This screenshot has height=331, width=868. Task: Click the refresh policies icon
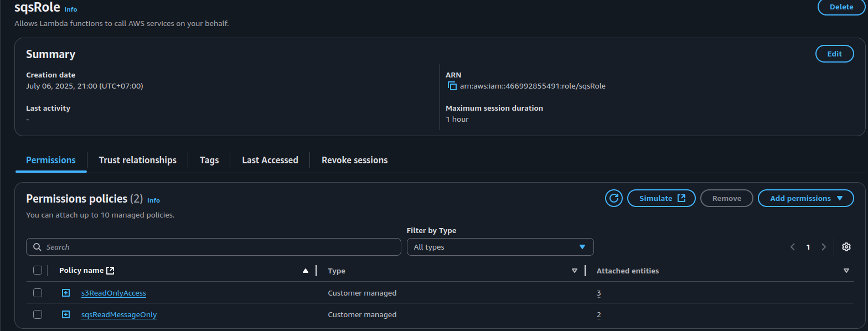point(613,198)
